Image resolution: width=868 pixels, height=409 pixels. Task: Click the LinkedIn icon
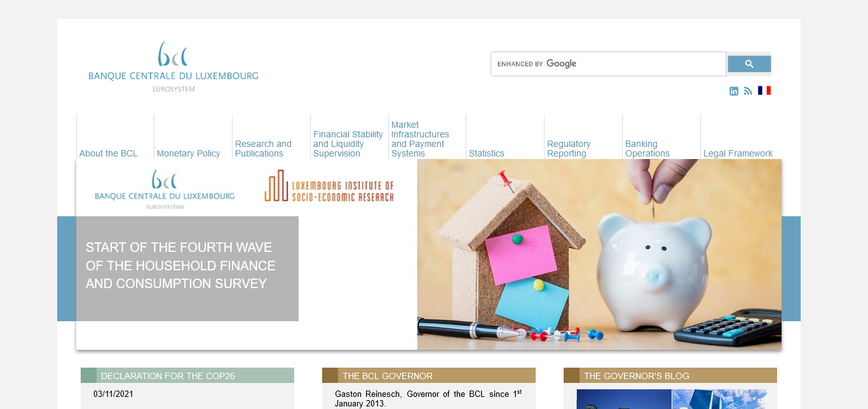(x=734, y=91)
